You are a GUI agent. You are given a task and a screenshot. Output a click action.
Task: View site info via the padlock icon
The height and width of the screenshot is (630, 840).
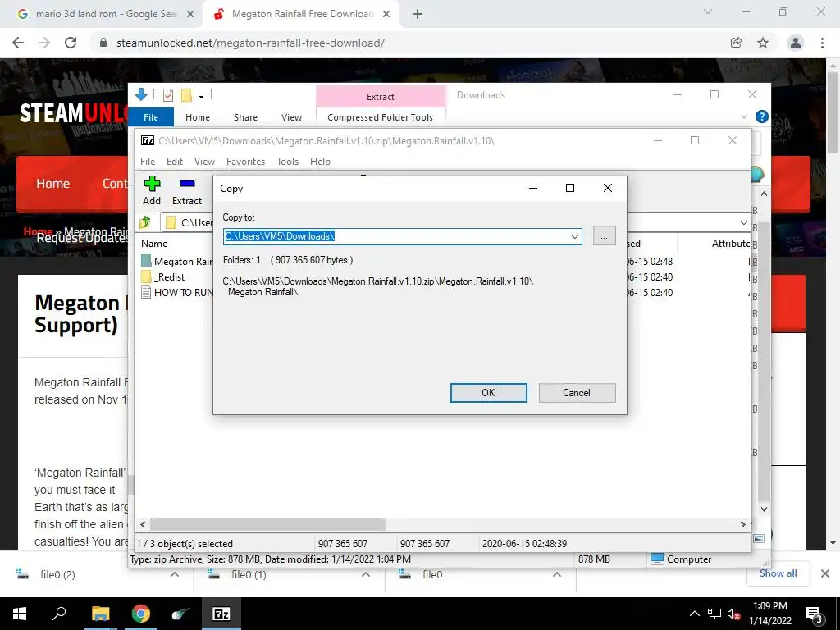pyautogui.click(x=103, y=43)
